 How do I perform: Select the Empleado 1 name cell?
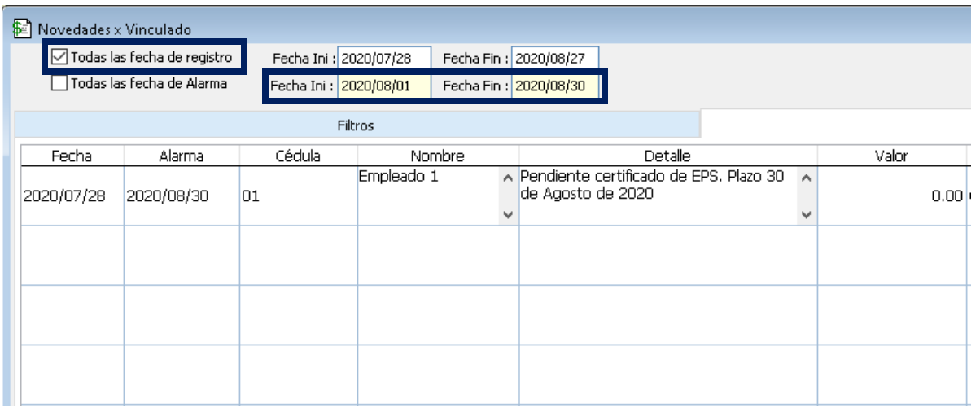428,196
